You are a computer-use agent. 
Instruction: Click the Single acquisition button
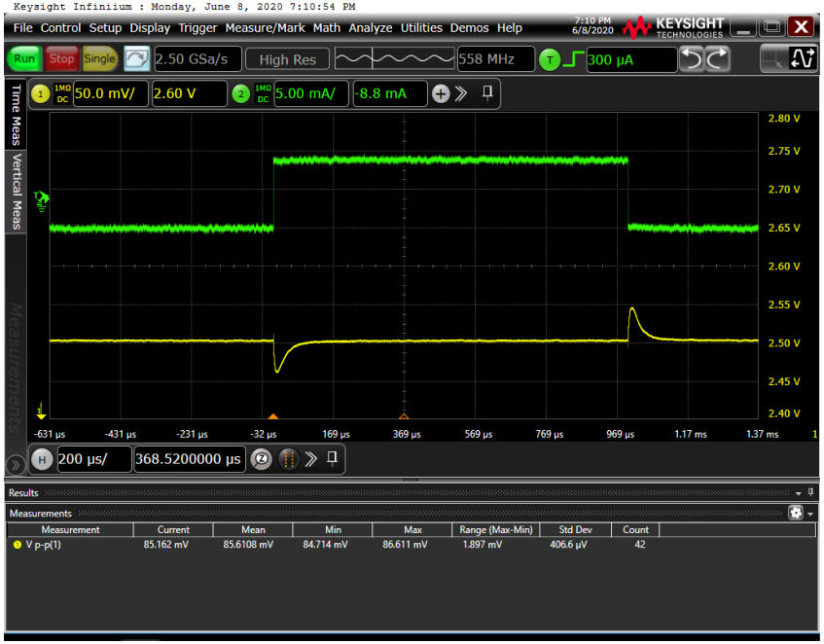coord(100,58)
